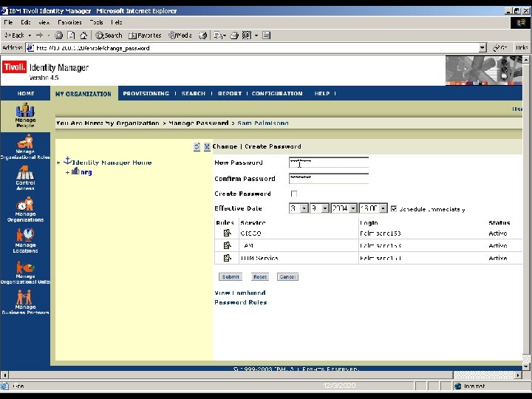Open the browser File menu
532x399 pixels.
coord(8,22)
